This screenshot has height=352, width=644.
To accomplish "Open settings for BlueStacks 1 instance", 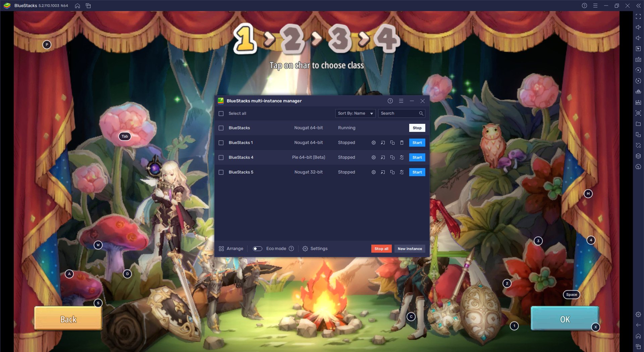I will coord(373,143).
